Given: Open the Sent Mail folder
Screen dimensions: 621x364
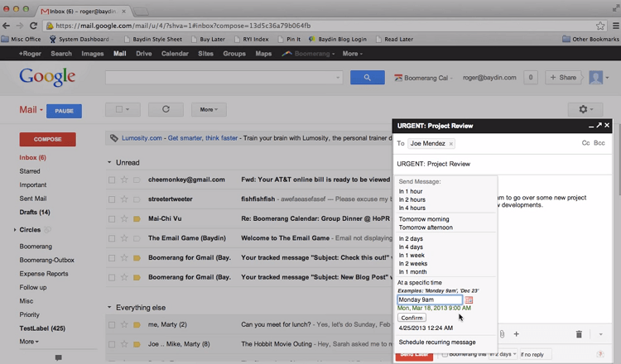Looking at the screenshot, I should tap(33, 199).
